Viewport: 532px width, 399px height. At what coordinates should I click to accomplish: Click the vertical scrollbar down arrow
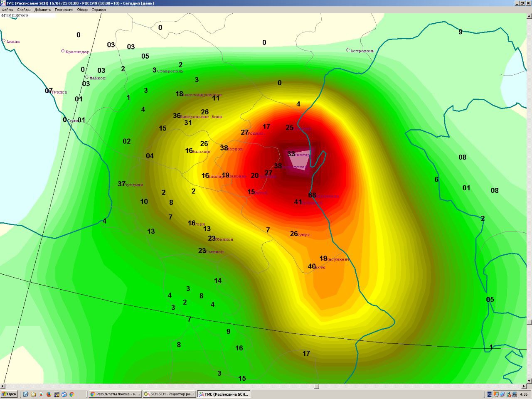coord(529,381)
